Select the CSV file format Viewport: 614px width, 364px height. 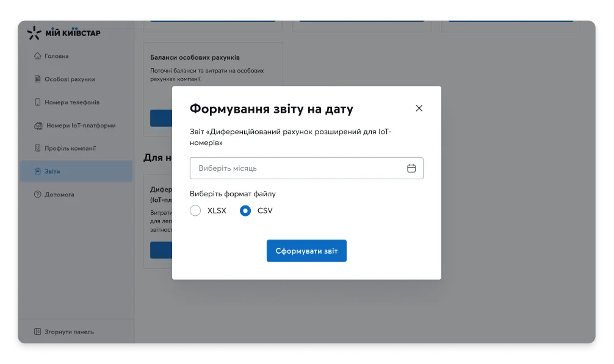pyautogui.click(x=245, y=211)
